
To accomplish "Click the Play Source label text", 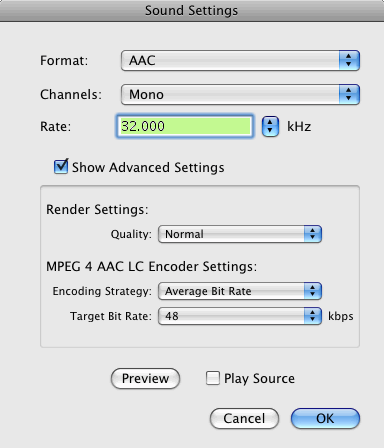I will (259, 379).
